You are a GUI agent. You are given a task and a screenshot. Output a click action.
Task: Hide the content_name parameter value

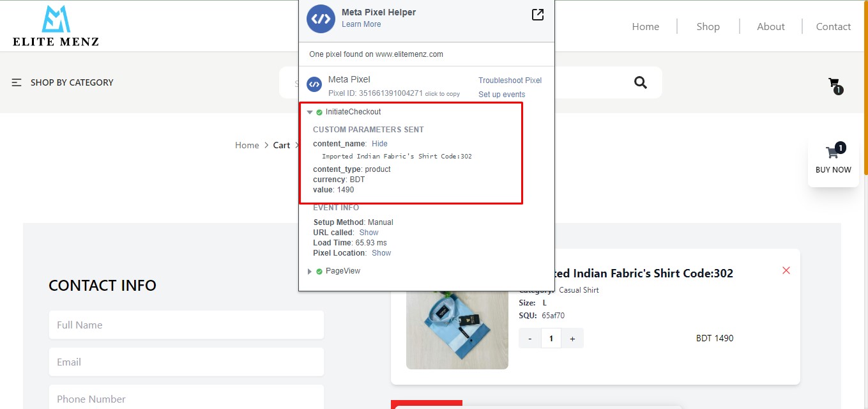(379, 144)
